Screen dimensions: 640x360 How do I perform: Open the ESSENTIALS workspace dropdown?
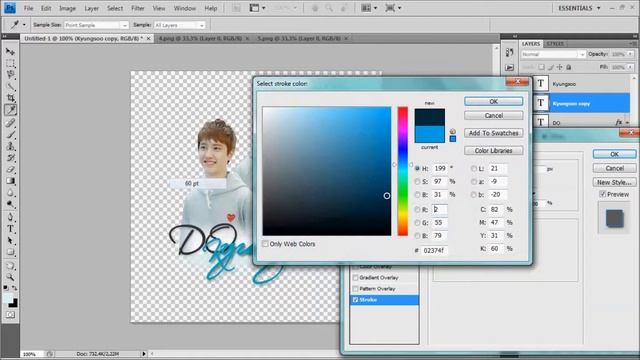tap(579, 8)
